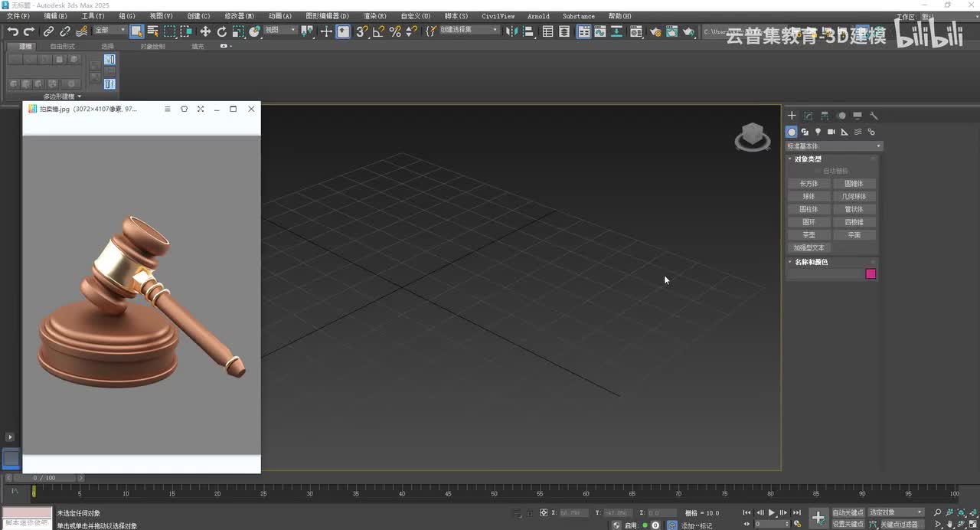Toggle 自动关键点 auto key mode
This screenshot has width=980, height=530.
coord(848,512)
